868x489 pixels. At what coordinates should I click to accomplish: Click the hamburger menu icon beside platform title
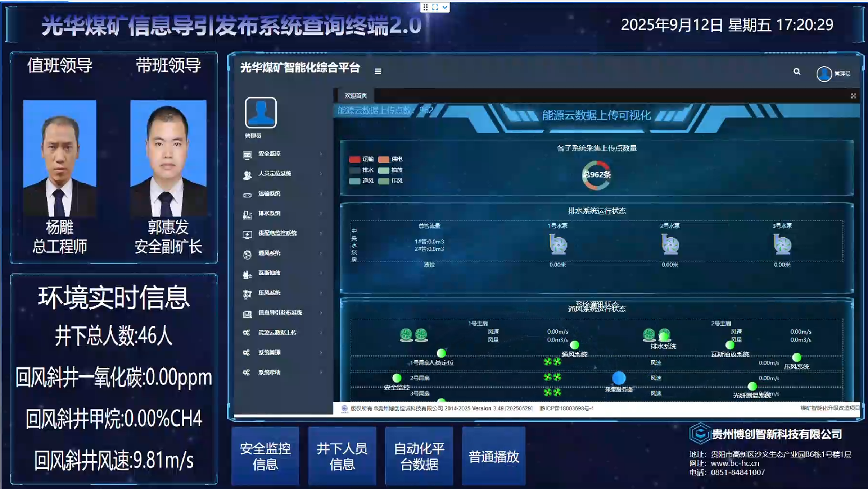(378, 71)
